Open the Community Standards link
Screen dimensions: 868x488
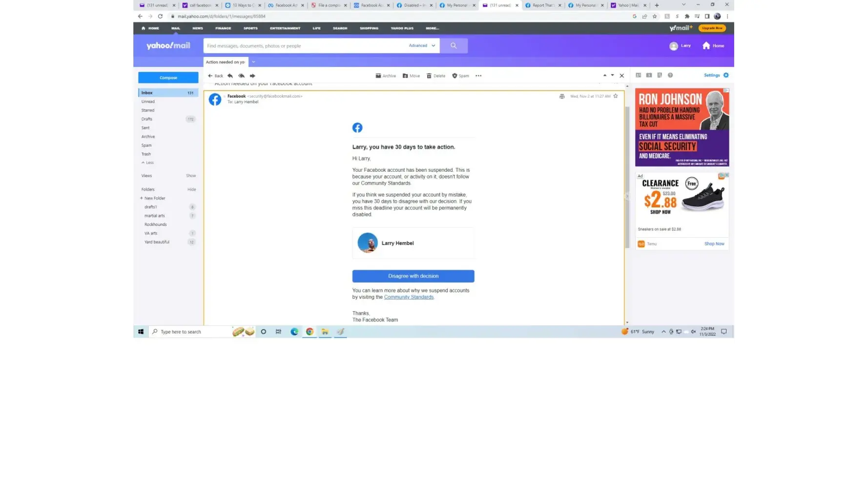click(409, 297)
